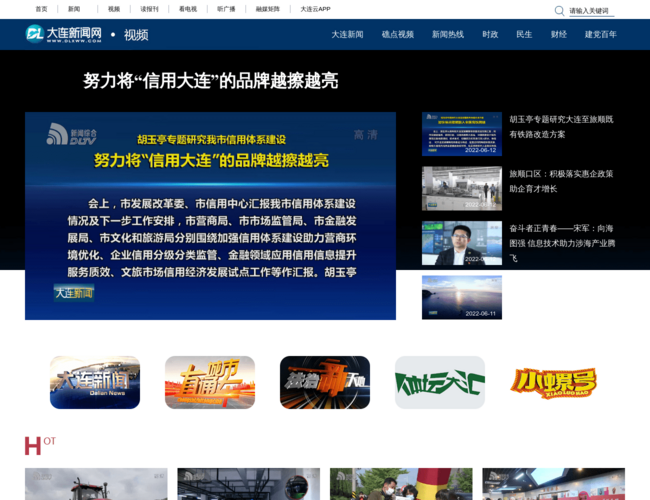650x500 pixels.
Task: Open hot video thumbnail with bus garage
Action: tap(249, 484)
